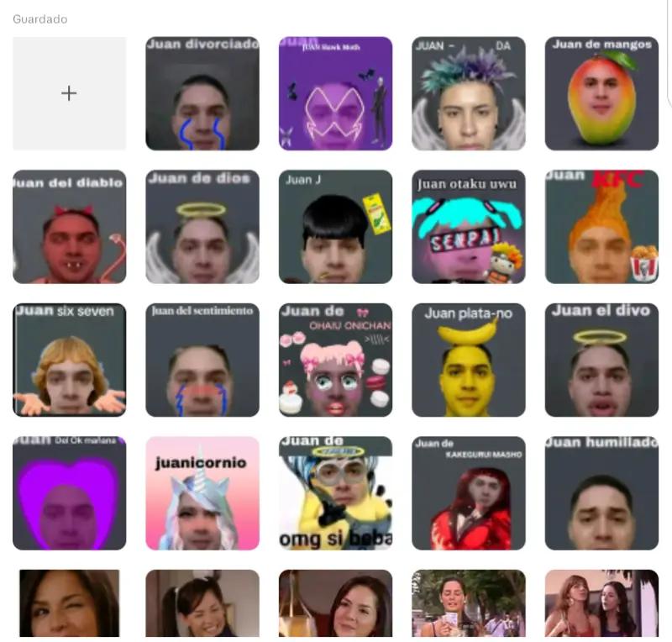The width and height of the screenshot is (672, 642).
Task: Select the juanicornio unicorn sticker
Action: click(x=202, y=493)
